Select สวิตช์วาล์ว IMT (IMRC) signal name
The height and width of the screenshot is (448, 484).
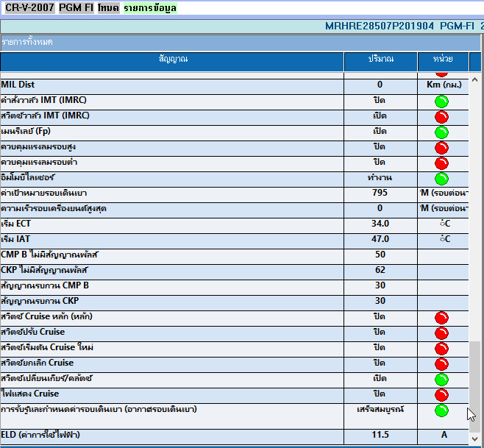(x=45, y=115)
